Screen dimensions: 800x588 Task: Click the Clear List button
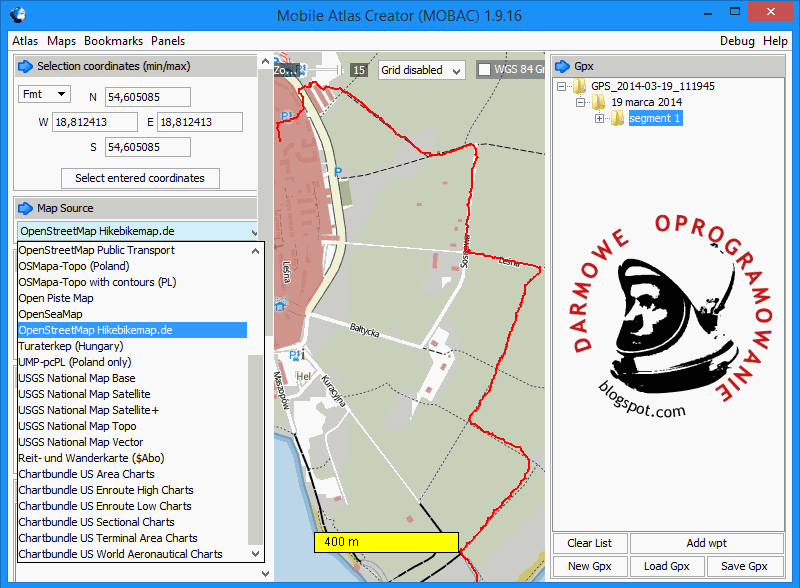coord(589,543)
